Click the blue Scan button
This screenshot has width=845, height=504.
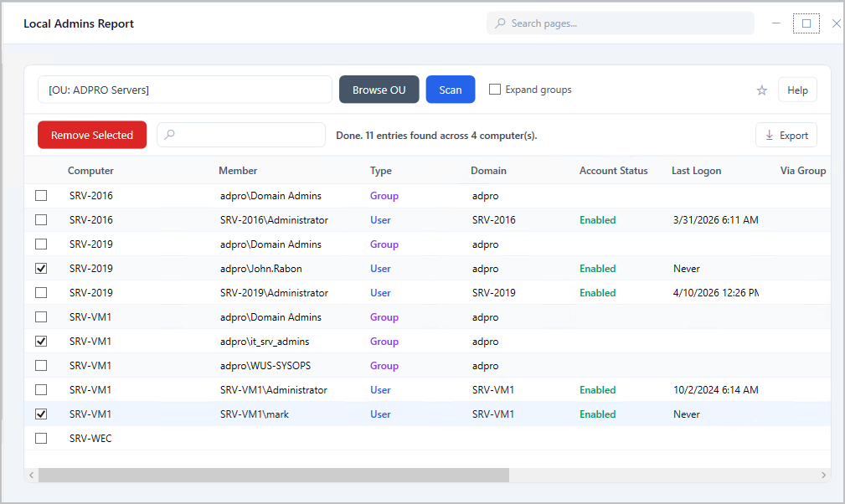click(x=451, y=90)
